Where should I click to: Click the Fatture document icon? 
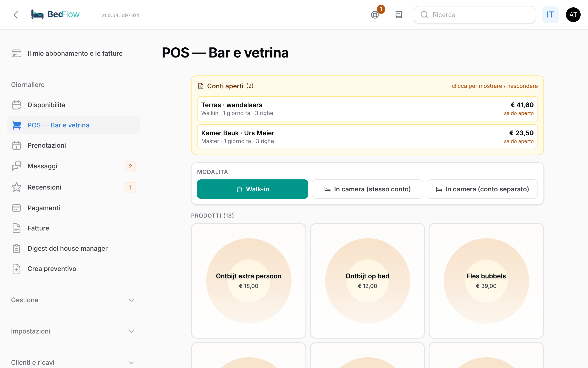coord(17,228)
